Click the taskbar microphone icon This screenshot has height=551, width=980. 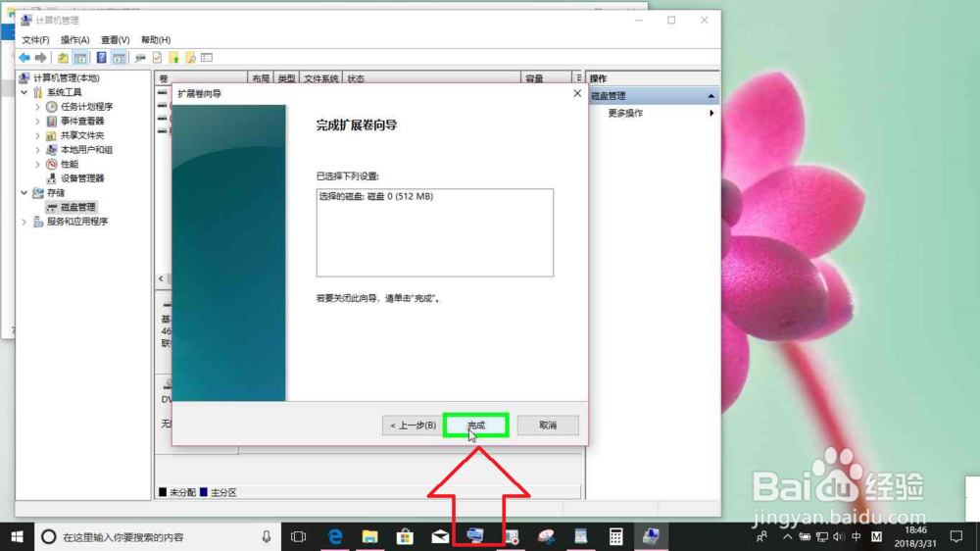coord(267,536)
